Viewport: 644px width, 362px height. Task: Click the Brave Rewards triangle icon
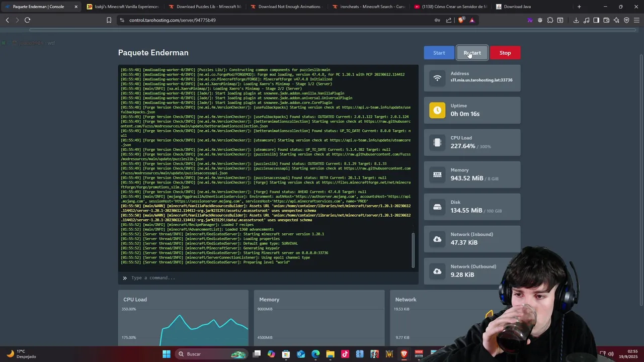click(472, 20)
